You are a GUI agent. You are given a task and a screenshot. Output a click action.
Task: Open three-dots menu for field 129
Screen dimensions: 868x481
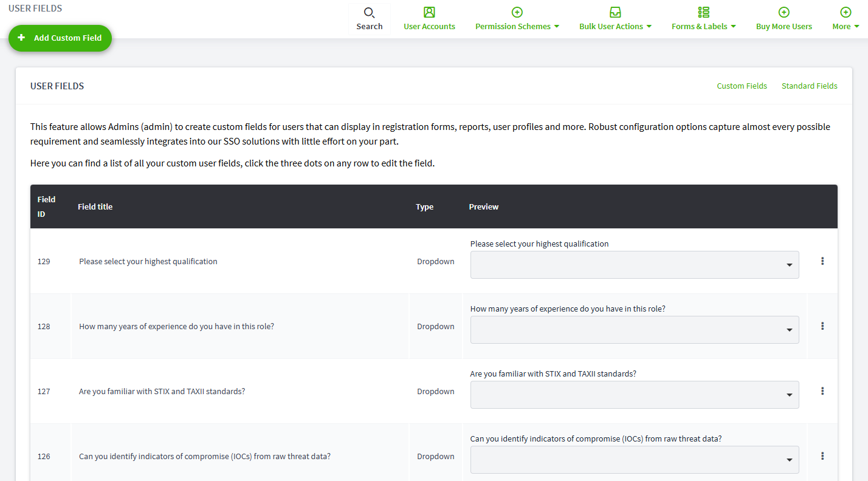point(822,261)
